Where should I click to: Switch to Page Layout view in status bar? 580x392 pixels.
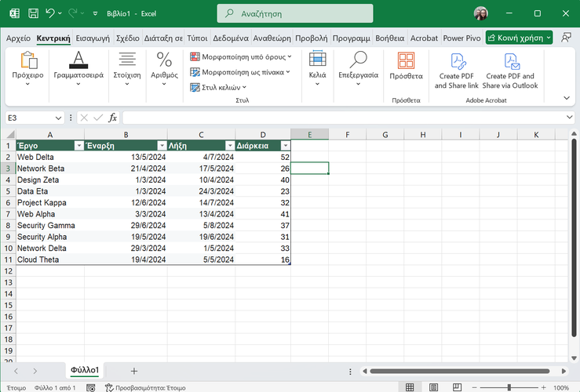coord(432,387)
